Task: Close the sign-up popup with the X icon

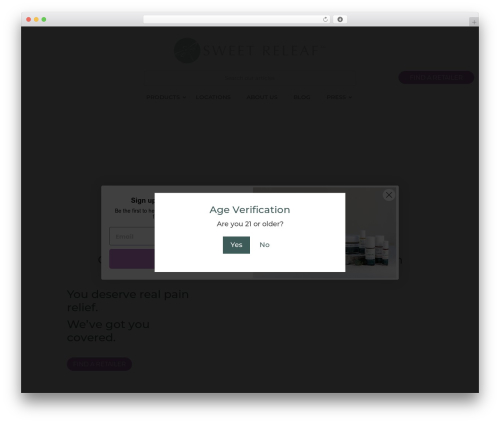Action: 389,195
